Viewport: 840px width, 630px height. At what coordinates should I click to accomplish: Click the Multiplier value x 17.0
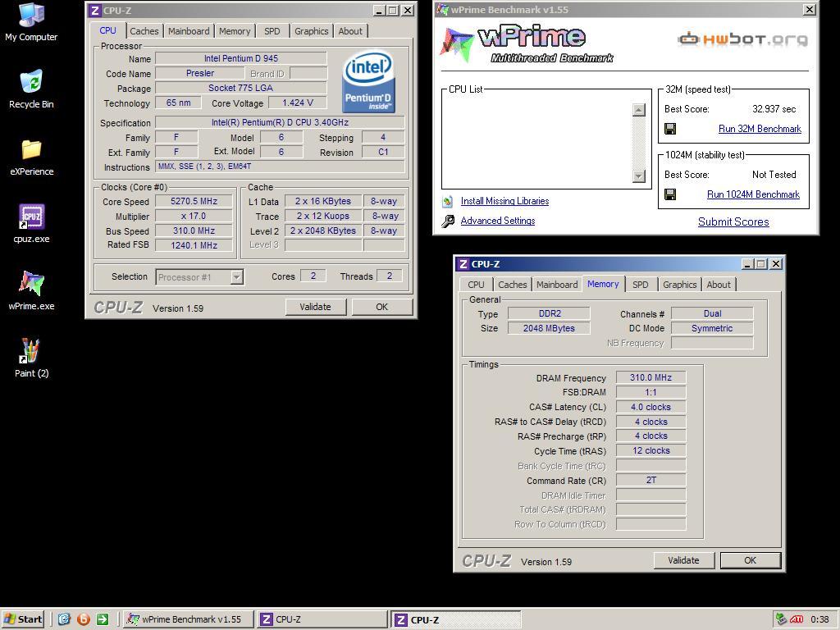click(x=194, y=216)
